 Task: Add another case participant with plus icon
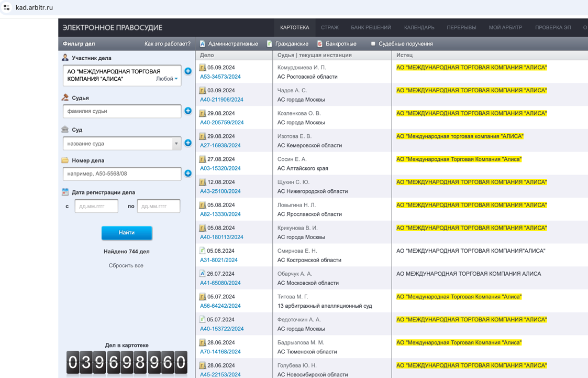[188, 71]
